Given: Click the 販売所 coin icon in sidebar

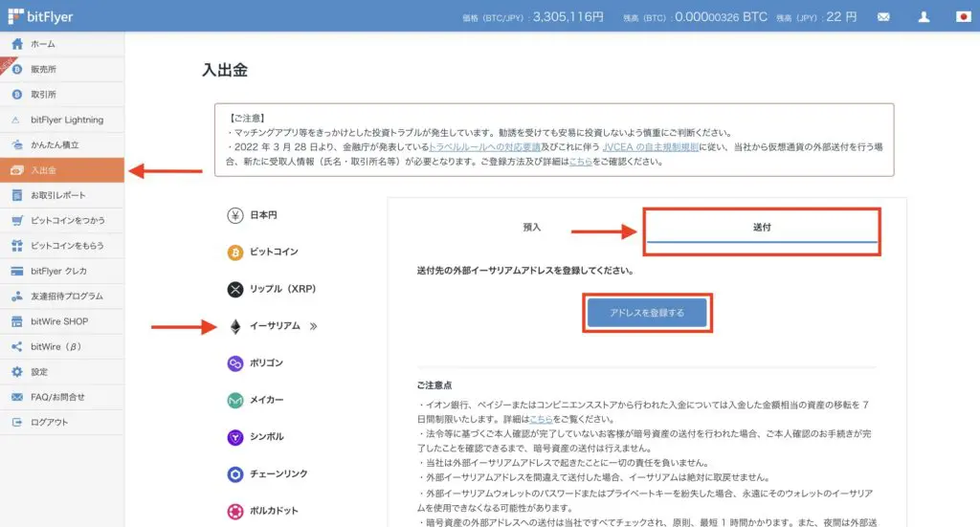Looking at the screenshot, I should pyautogui.click(x=17, y=69).
